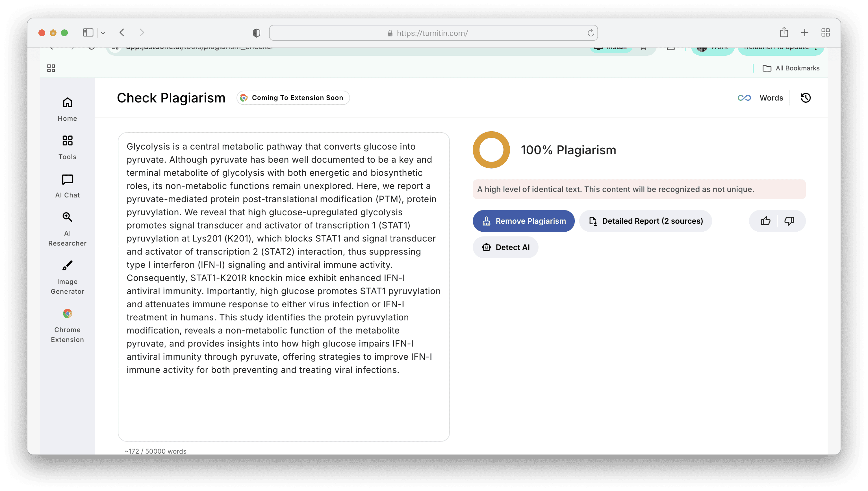Click the Remove Plagiarism button
The height and width of the screenshot is (491, 868).
523,221
